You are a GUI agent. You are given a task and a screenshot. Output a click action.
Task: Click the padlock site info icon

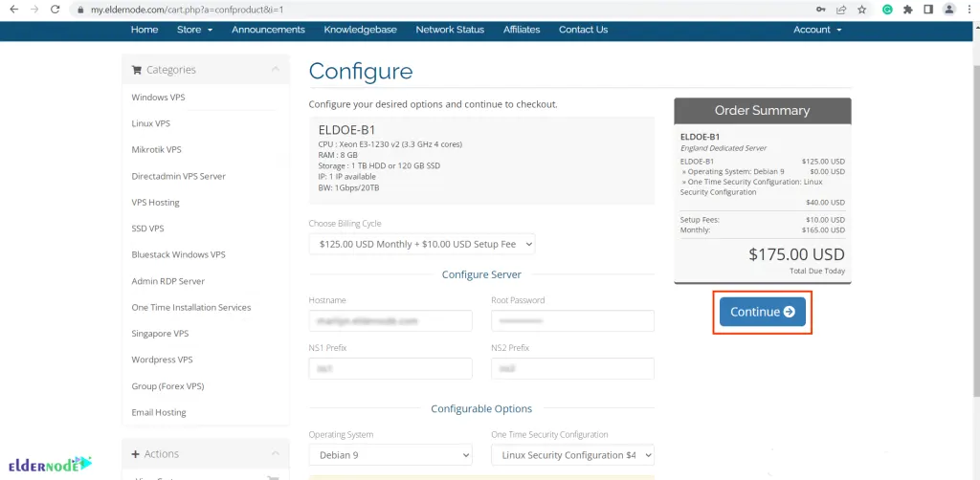[x=80, y=10]
